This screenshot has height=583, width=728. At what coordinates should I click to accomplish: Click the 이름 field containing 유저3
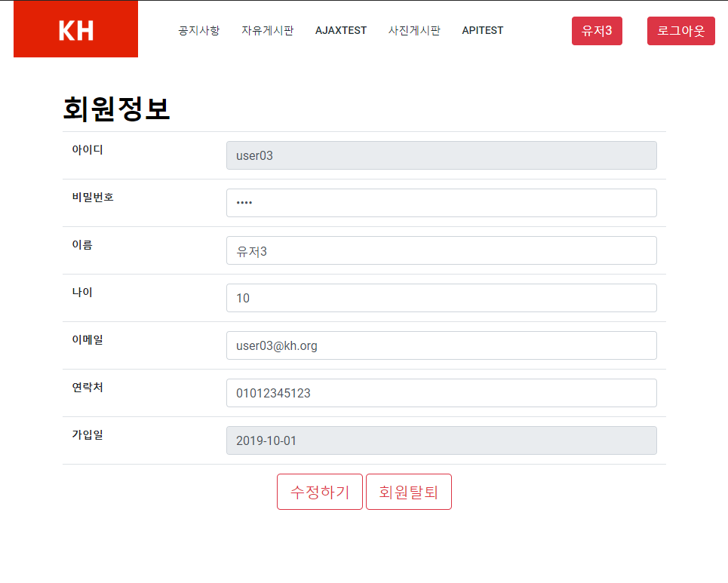click(x=441, y=250)
